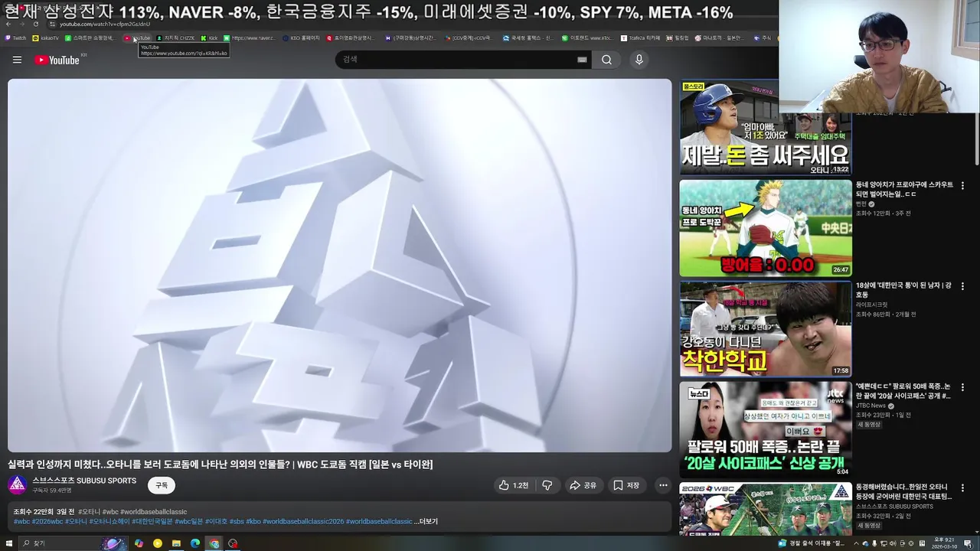Open title '18살에 대한민국 통이 된 남자' video
Image resolution: width=980 pixels, height=551 pixels.
pos(904,290)
